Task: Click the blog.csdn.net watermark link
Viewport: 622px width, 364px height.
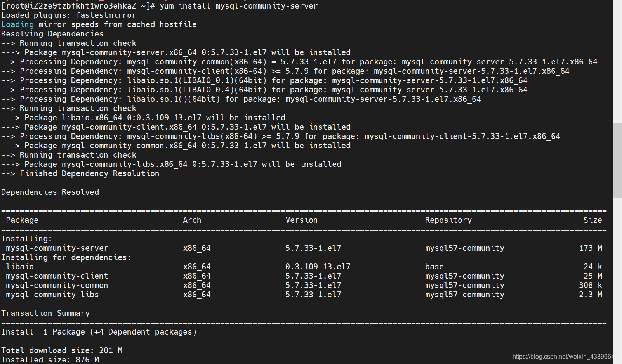Action: 565,356
